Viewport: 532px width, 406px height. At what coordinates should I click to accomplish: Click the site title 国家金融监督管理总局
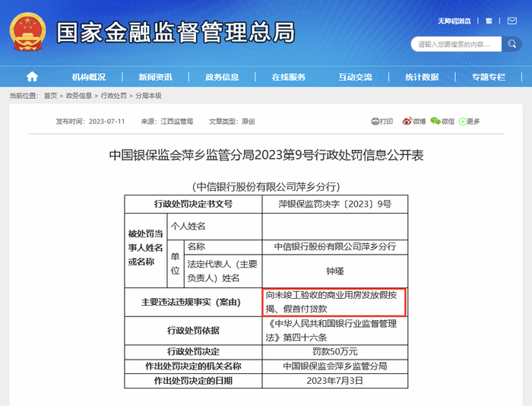click(176, 32)
